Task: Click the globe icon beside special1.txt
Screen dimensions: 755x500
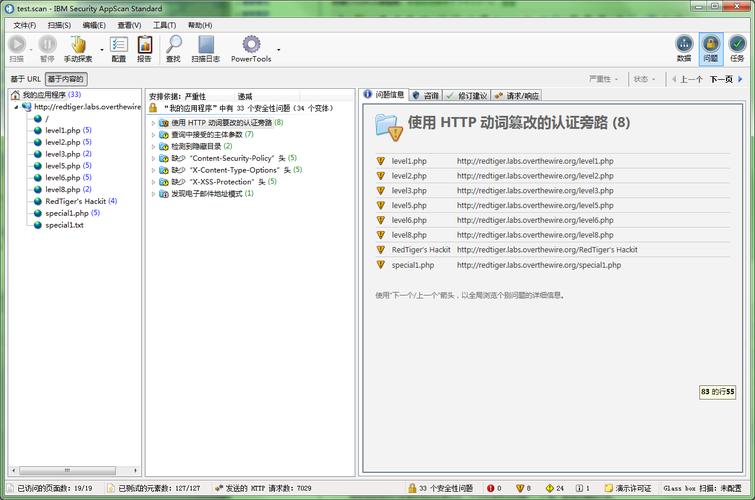Action: point(38,225)
